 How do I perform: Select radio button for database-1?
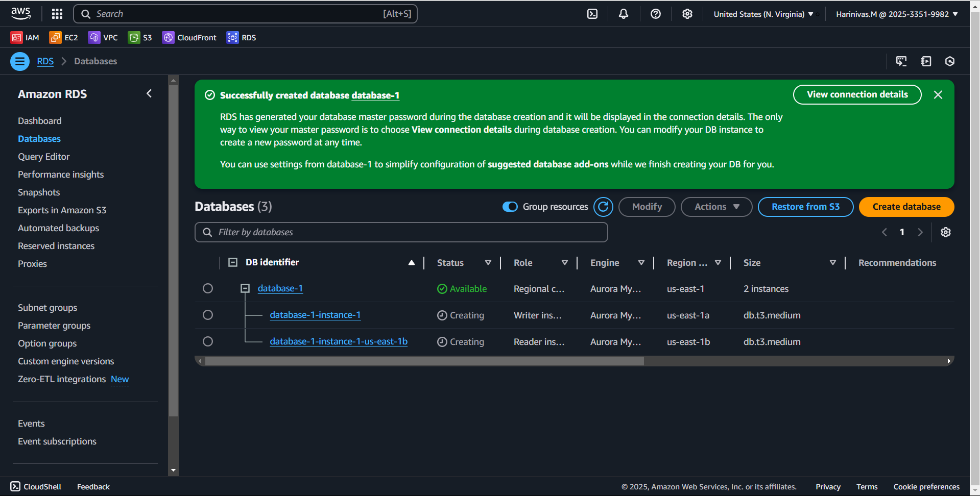(208, 288)
